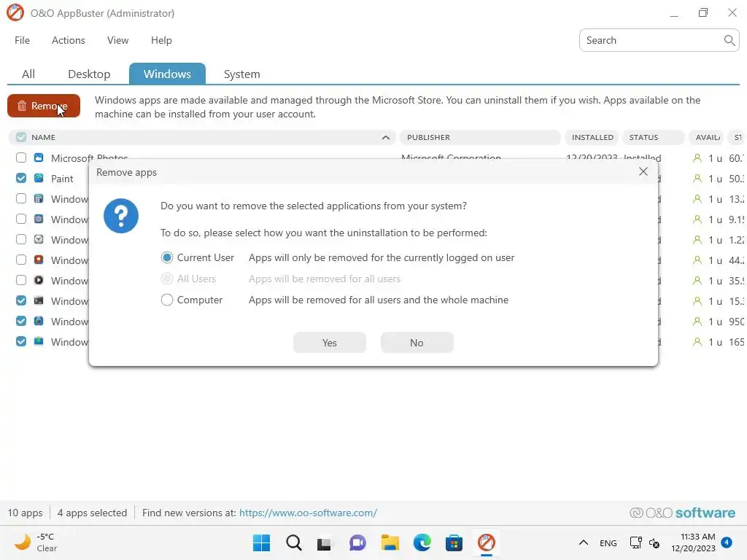Open the oo-software.com link
747x560 pixels.
pos(309,513)
